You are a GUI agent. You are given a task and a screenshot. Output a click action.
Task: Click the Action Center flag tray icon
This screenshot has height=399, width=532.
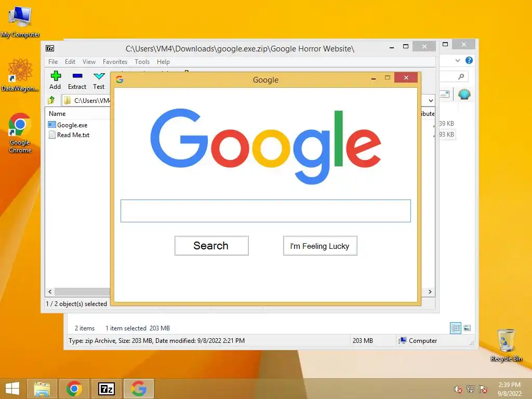[x=483, y=389]
